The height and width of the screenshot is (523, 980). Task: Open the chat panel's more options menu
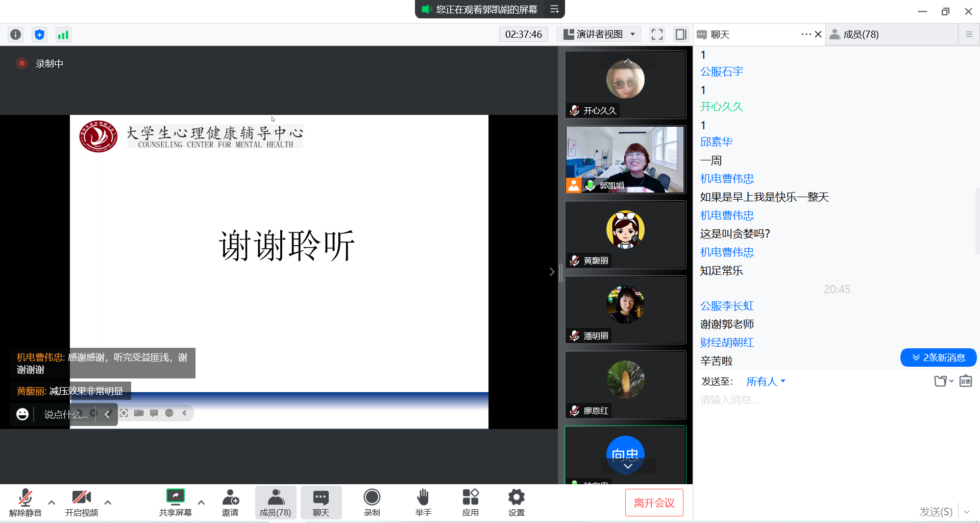click(x=805, y=34)
